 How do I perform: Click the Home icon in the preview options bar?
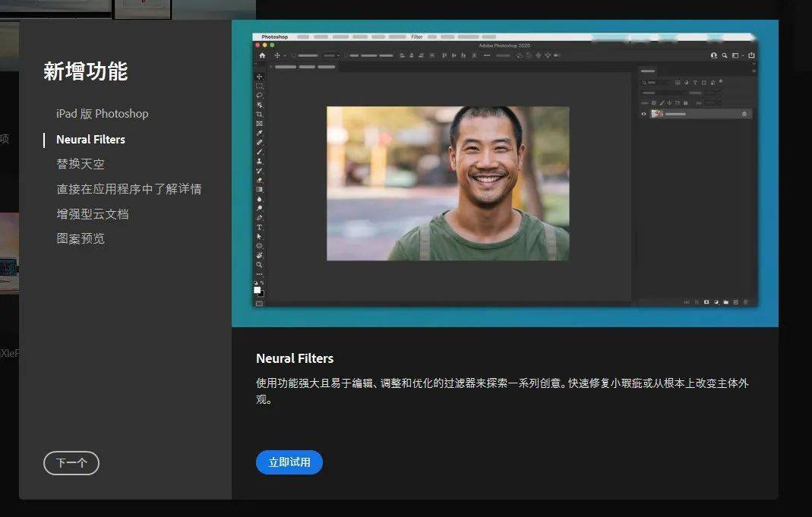coord(262,55)
